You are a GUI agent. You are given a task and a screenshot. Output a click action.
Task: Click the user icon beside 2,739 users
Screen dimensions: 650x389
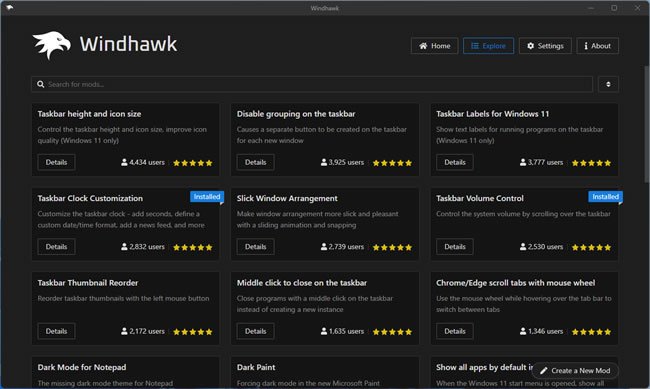(324, 247)
